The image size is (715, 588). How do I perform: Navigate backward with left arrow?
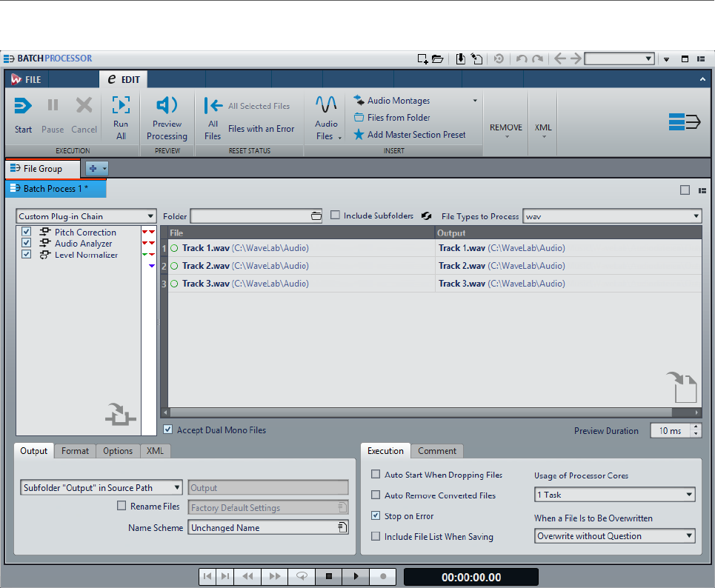pos(560,59)
